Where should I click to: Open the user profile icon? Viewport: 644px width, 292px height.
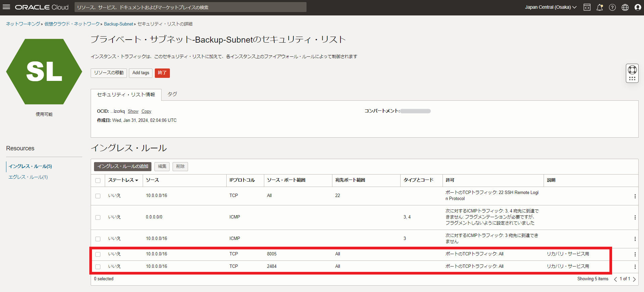coord(638,7)
